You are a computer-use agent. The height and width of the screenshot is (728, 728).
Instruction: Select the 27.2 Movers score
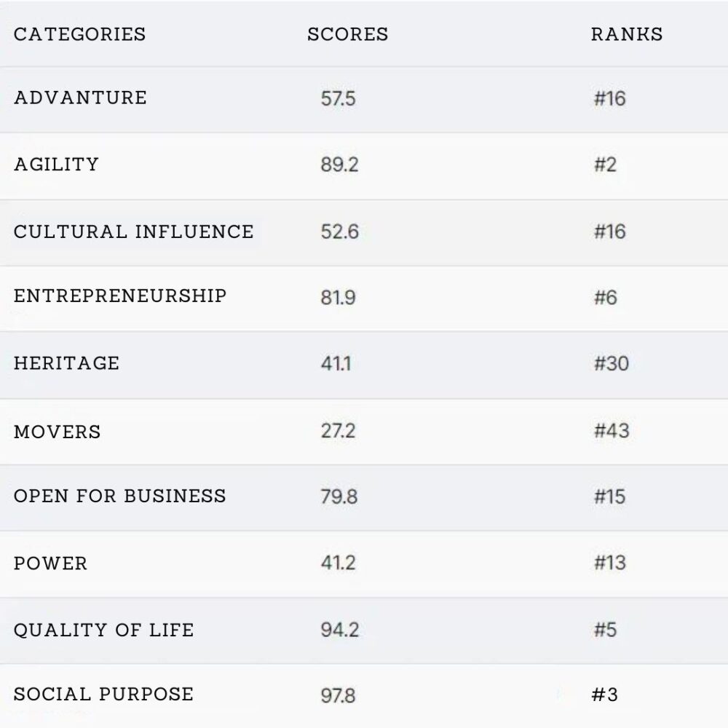pyautogui.click(x=339, y=431)
